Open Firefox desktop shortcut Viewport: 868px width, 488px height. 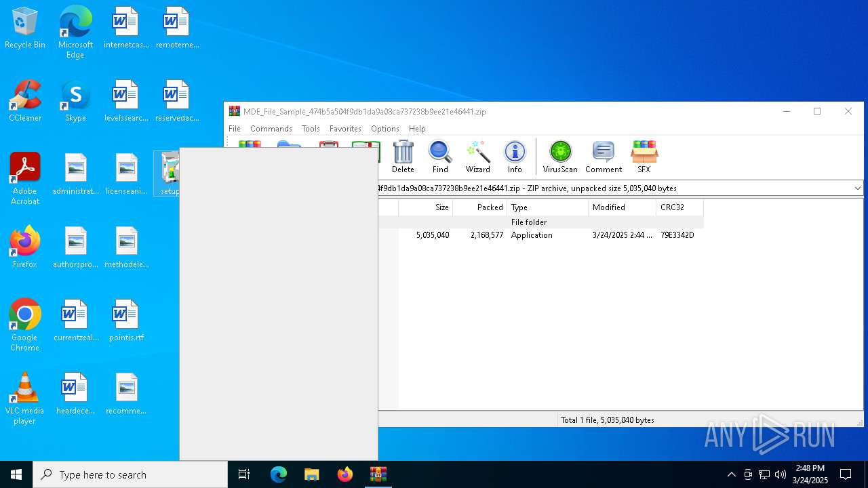25,248
